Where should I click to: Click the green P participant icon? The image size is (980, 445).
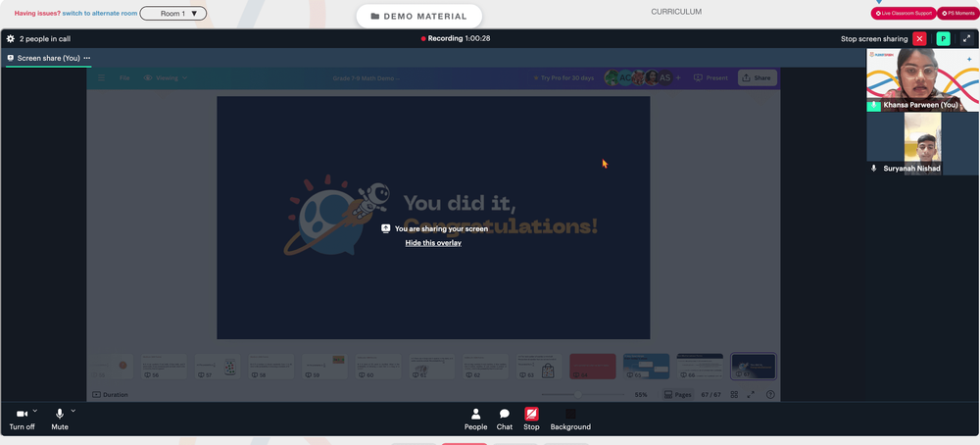point(943,39)
